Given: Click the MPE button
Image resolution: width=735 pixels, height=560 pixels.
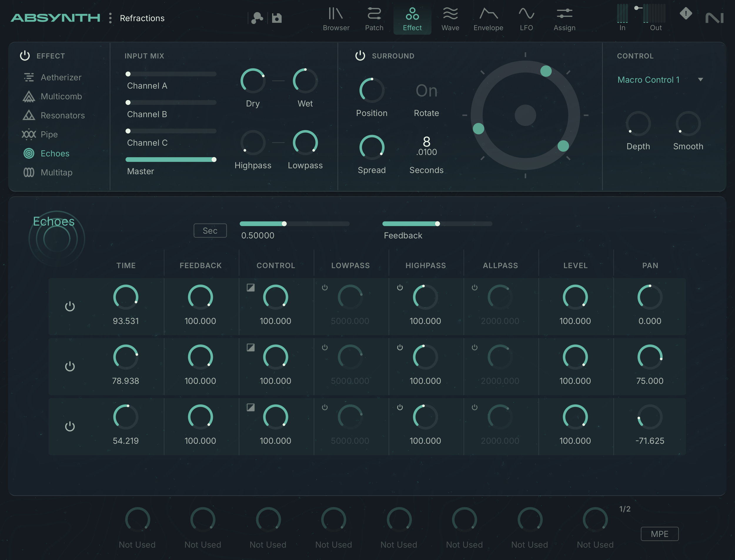Looking at the screenshot, I should click(660, 534).
